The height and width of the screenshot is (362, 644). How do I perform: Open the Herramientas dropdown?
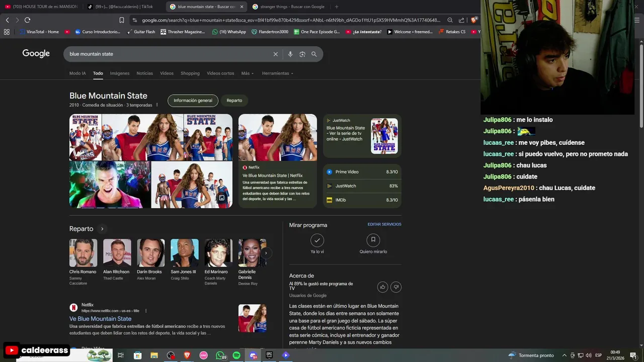pos(277,73)
